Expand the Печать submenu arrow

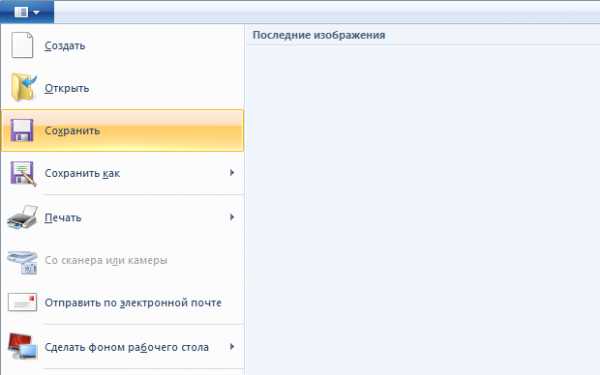coord(232,217)
